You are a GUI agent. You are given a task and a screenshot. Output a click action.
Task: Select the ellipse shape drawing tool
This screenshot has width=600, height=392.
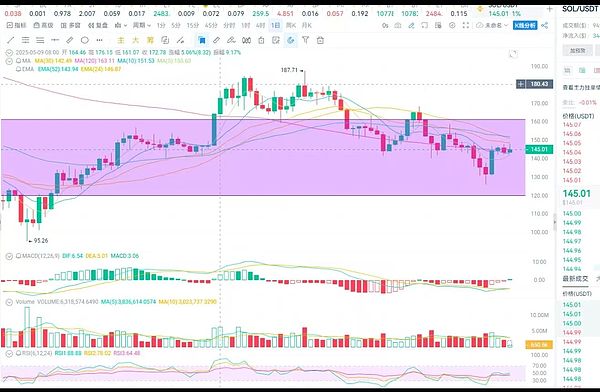(85, 40)
